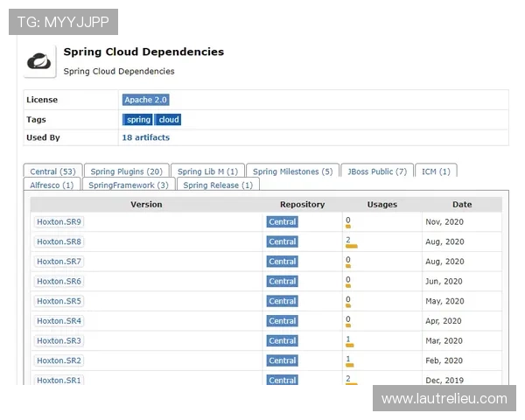
Task: Open version Hoxton.SR6
Action: point(59,282)
